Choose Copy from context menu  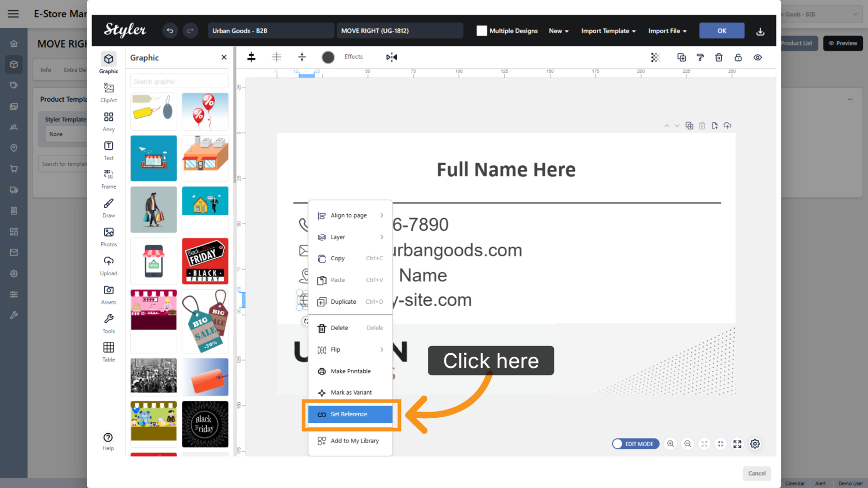[350, 258]
